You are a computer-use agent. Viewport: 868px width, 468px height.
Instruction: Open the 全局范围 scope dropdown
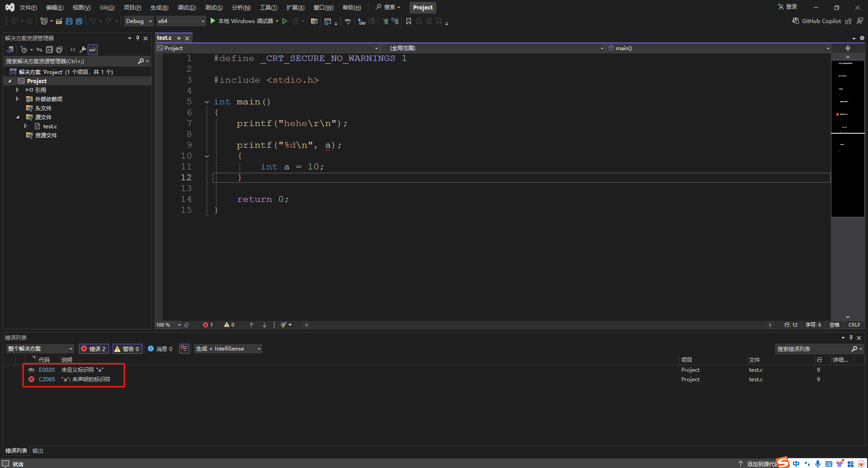(493, 48)
